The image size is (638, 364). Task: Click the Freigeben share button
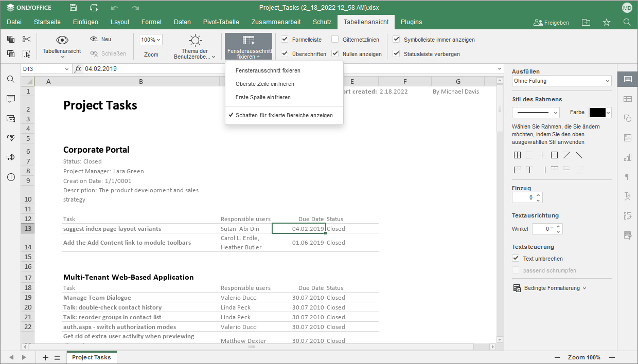pyautogui.click(x=552, y=23)
